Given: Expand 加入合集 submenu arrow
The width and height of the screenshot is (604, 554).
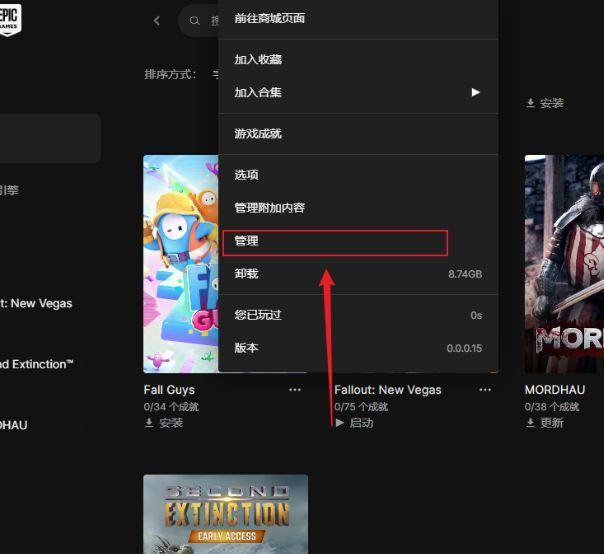Looking at the screenshot, I should click(x=476, y=92).
